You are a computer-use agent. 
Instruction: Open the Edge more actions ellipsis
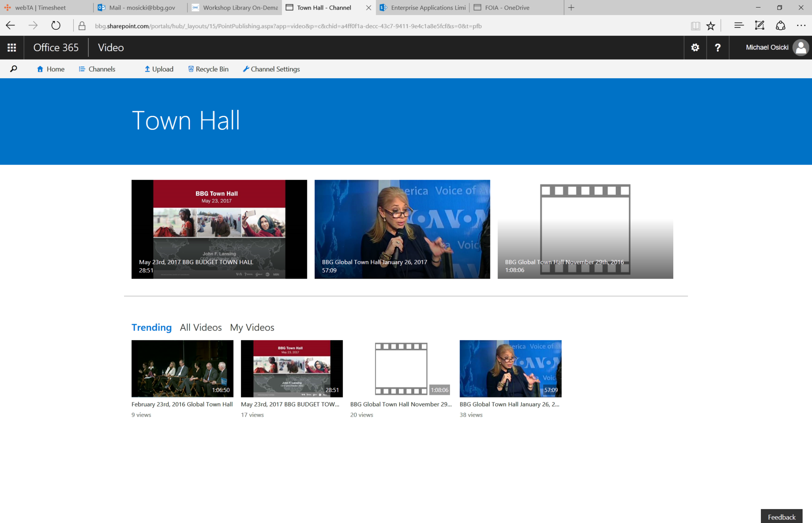(x=801, y=26)
